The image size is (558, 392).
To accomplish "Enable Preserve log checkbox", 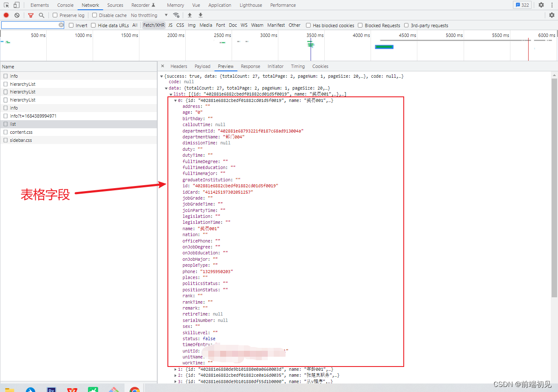I will 55,15.
